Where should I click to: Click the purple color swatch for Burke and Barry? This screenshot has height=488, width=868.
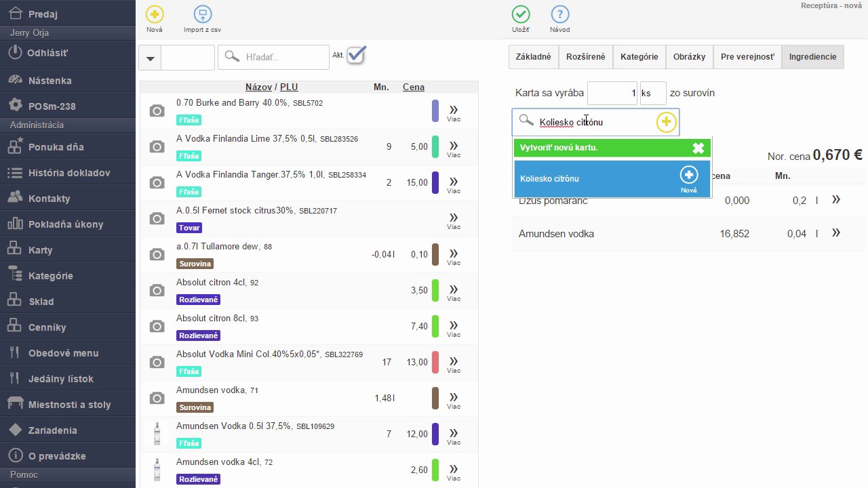tap(435, 111)
